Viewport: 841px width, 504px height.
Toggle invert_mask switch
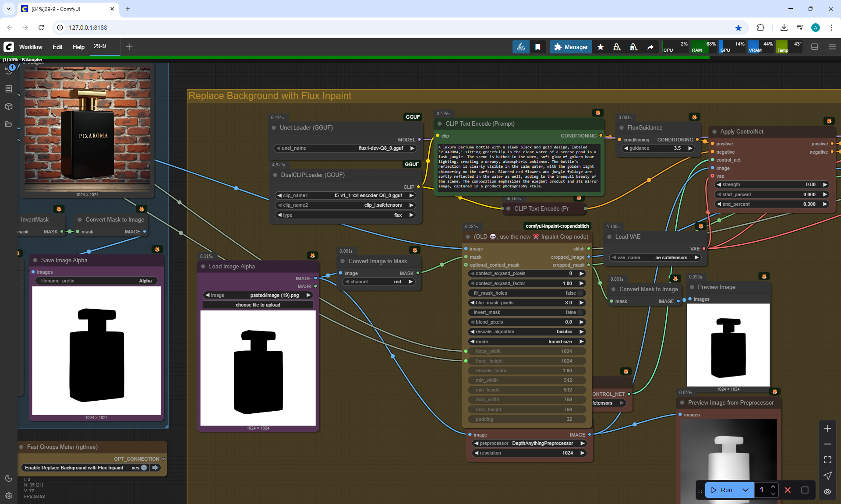(x=580, y=312)
